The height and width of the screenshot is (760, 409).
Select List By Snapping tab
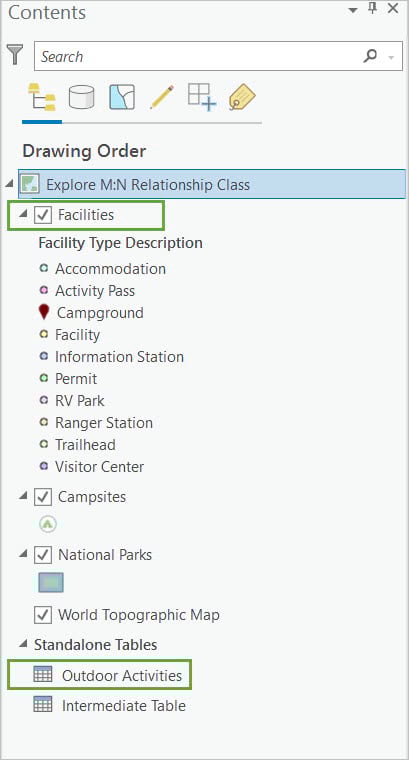(202, 96)
